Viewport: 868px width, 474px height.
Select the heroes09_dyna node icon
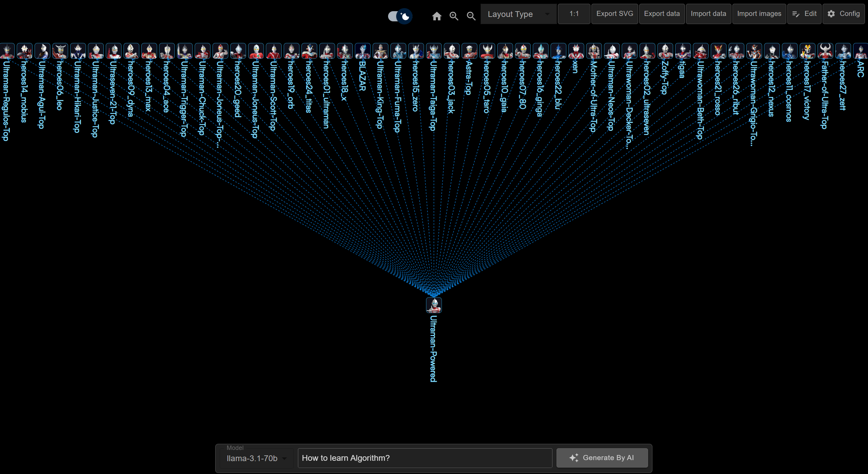pos(132,51)
